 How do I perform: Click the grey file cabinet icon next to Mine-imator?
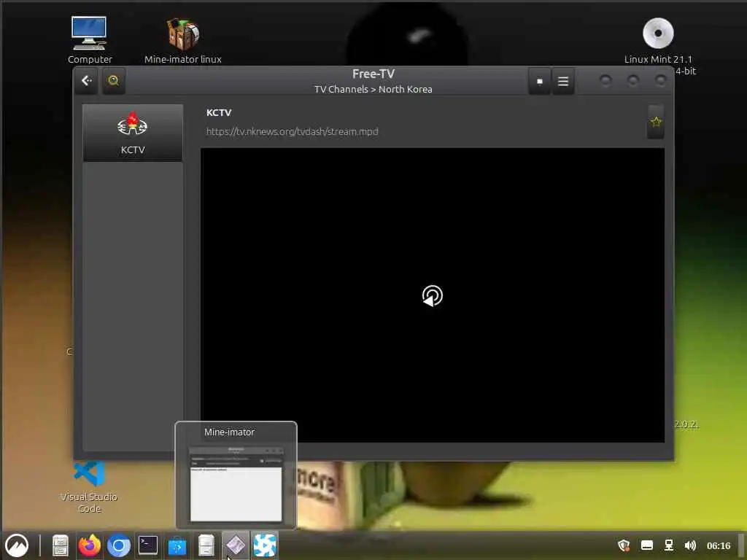click(x=206, y=545)
